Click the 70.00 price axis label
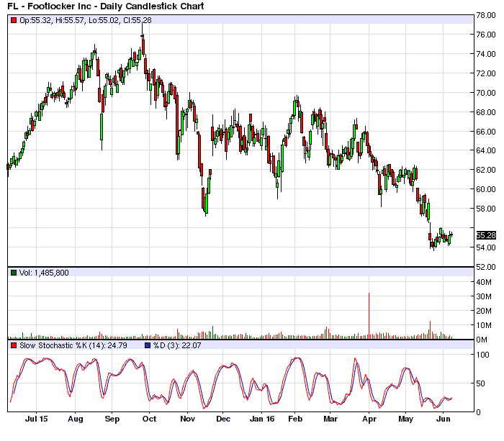 pyautogui.click(x=486, y=93)
